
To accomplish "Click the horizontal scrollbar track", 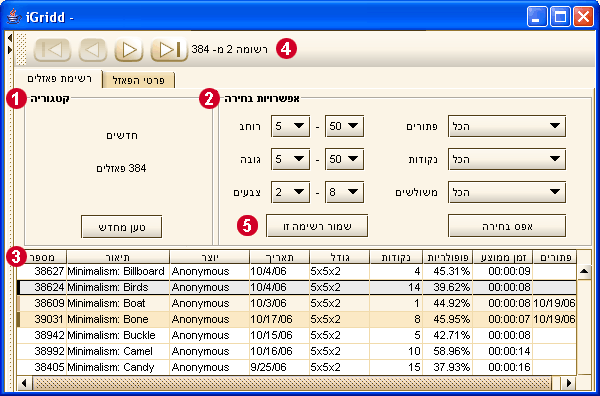I will pyautogui.click(x=293, y=383).
